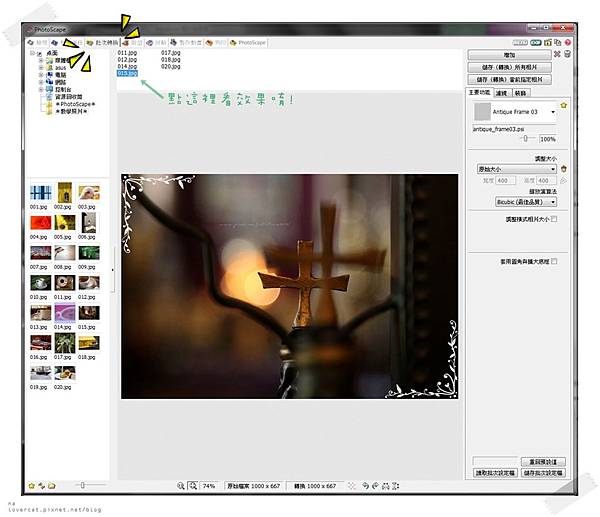The width and height of the screenshot is (600, 517).
Task: Switch to the 批次轉換 batch tab
Action: [x=103, y=42]
